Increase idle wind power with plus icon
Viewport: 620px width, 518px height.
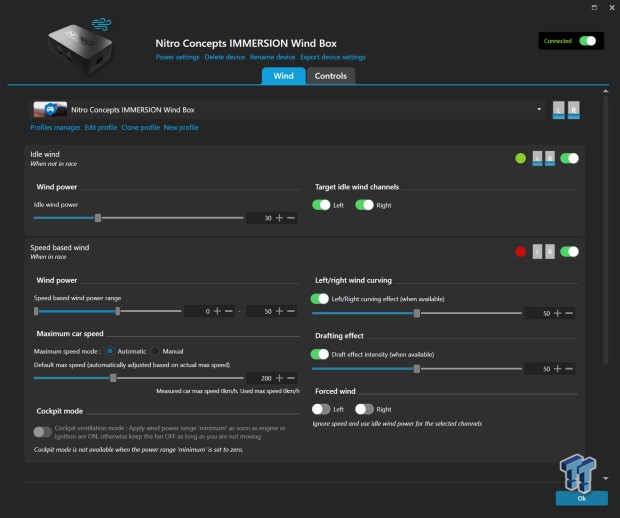coord(279,217)
